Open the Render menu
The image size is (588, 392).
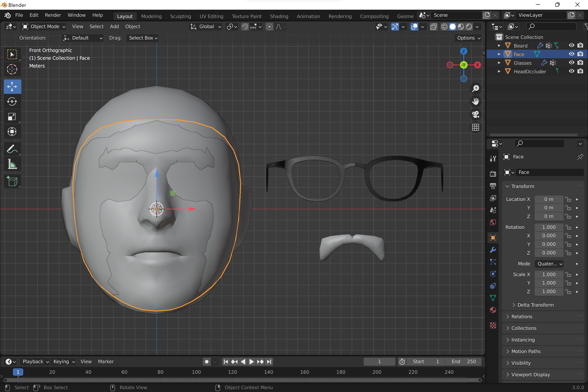click(x=53, y=15)
